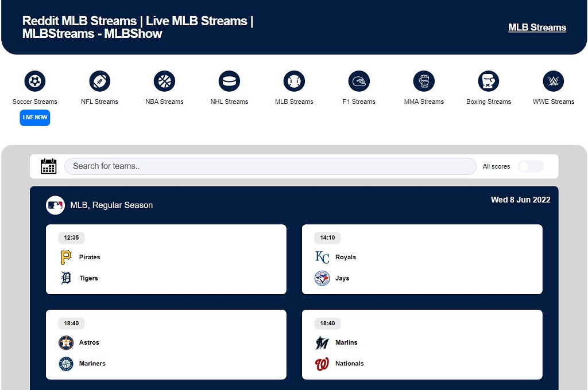Click the Nationals team logo

(322, 364)
